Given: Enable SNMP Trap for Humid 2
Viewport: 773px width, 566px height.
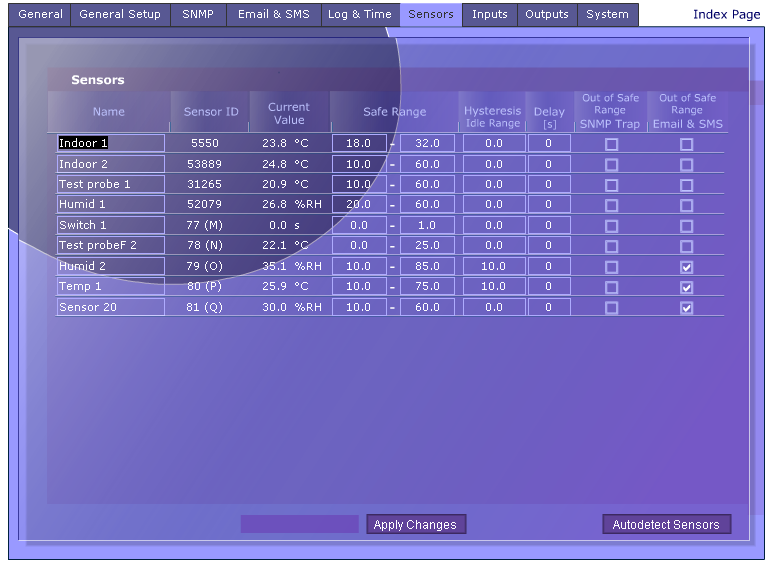Looking at the screenshot, I should (x=611, y=267).
